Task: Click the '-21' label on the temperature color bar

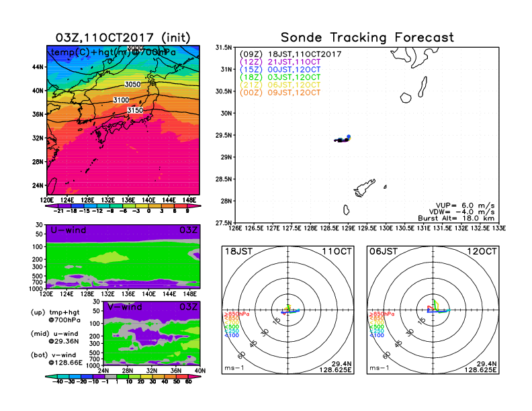Action: point(58,211)
